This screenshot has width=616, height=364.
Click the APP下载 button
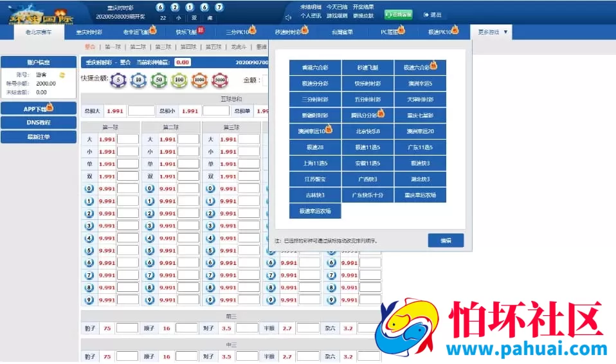(39, 109)
